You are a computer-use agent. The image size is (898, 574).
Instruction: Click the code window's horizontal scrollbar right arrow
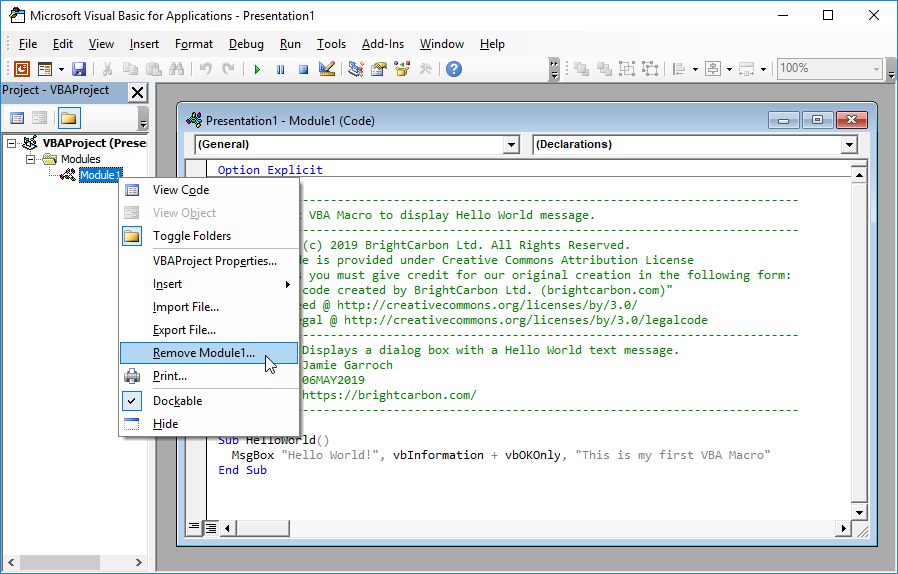point(845,527)
